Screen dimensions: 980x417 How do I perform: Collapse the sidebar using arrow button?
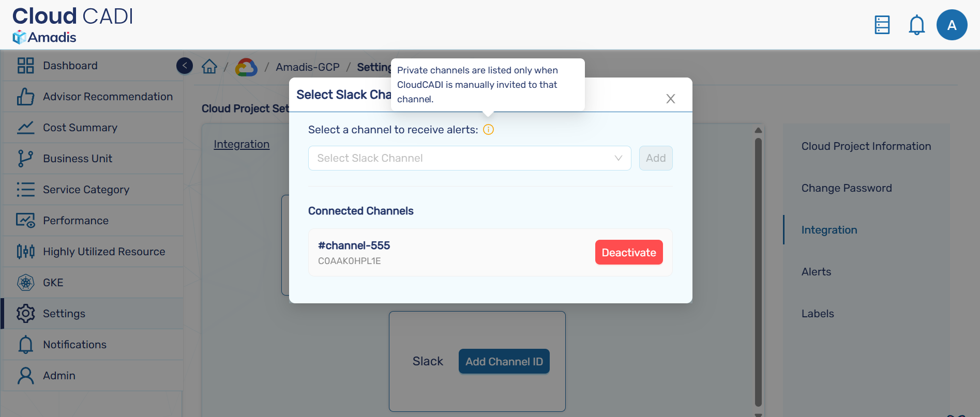pyautogui.click(x=185, y=66)
